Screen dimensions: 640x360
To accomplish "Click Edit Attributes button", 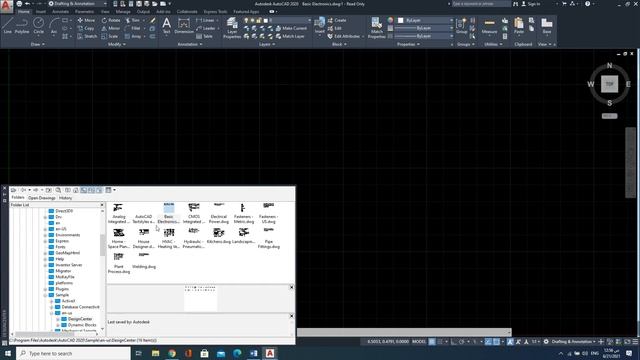I will tap(344, 36).
